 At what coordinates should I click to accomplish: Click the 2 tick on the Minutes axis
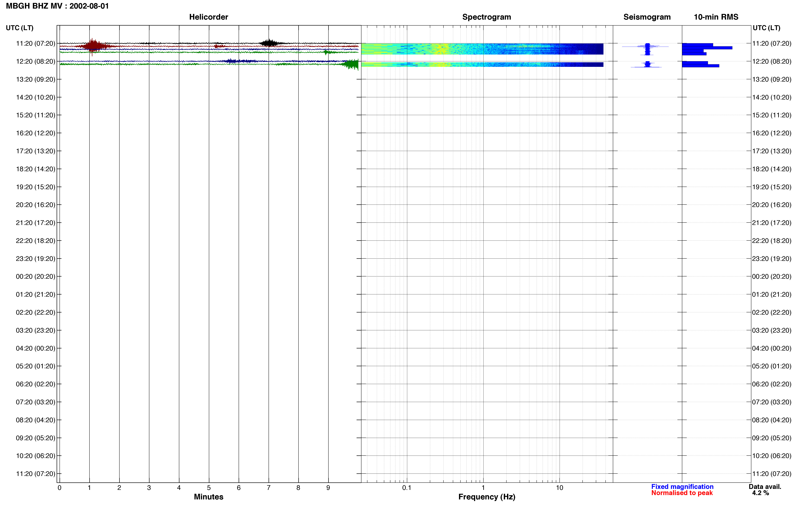point(119,487)
